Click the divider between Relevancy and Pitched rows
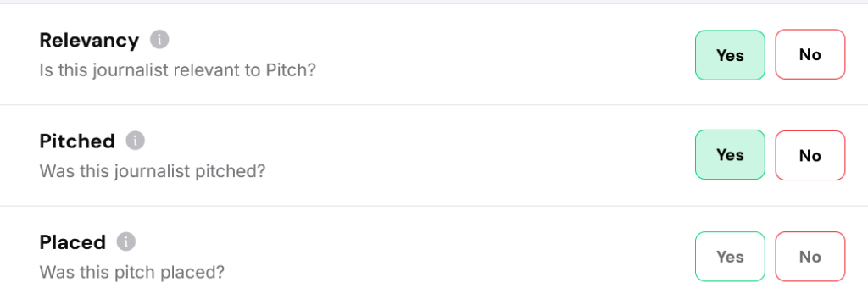This screenshot has width=868, height=305. click(434, 104)
